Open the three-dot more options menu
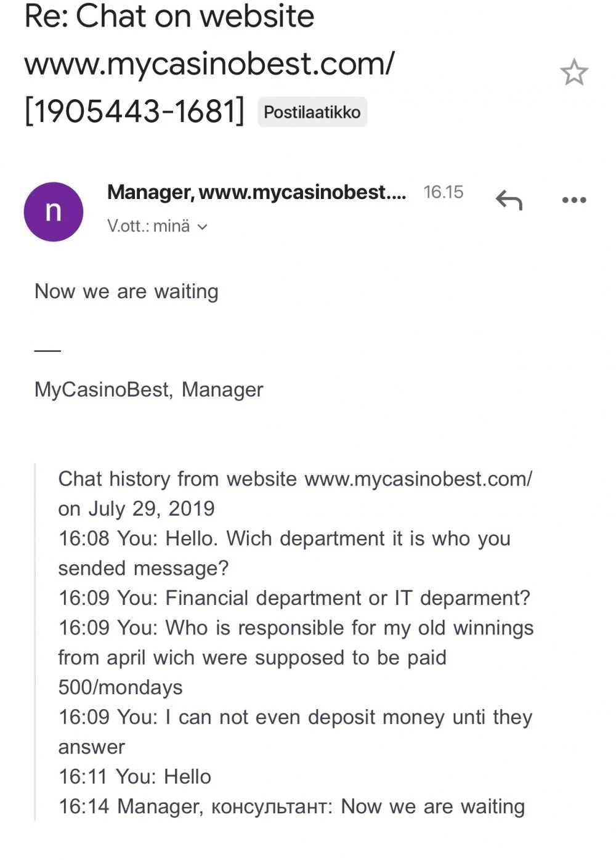This screenshot has height=860, width=616. tap(574, 200)
